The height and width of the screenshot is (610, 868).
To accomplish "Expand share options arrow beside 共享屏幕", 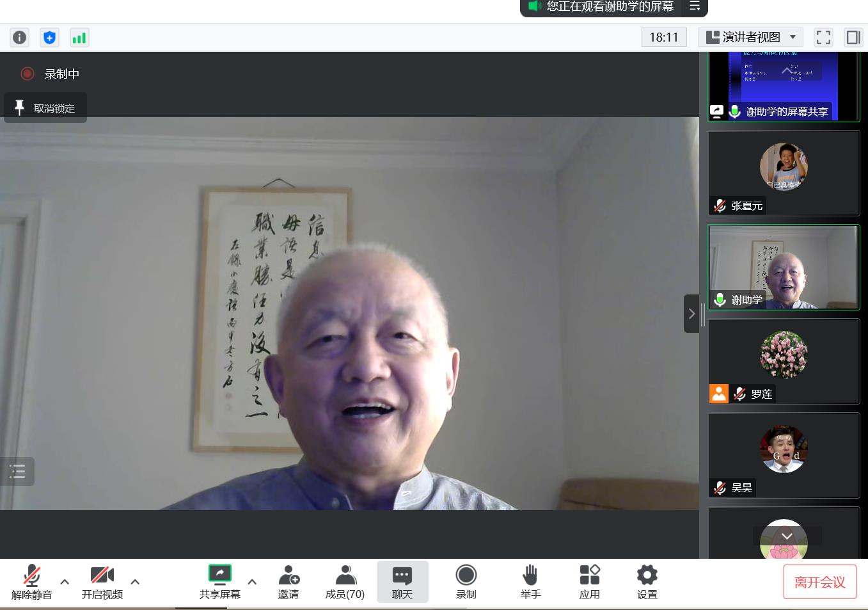I will point(252,582).
